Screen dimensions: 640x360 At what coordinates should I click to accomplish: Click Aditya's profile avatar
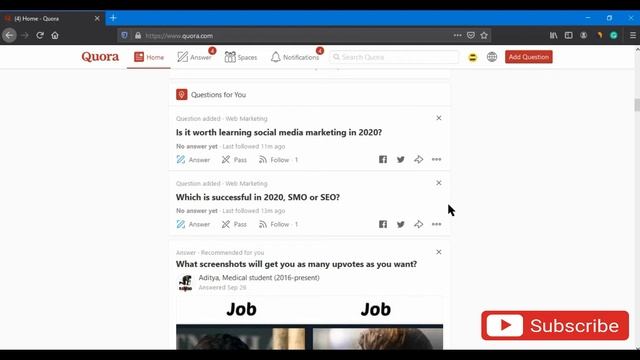coord(185,283)
